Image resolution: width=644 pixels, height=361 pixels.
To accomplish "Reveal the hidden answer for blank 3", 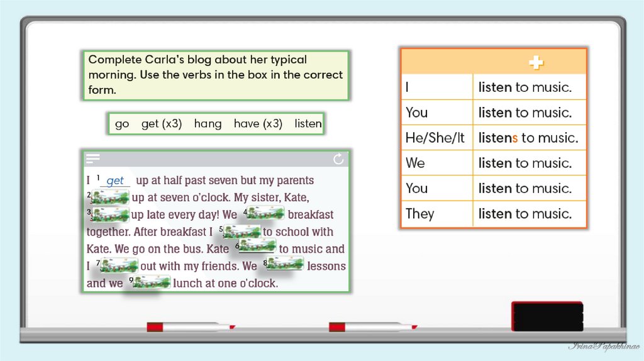I will click(x=110, y=214).
